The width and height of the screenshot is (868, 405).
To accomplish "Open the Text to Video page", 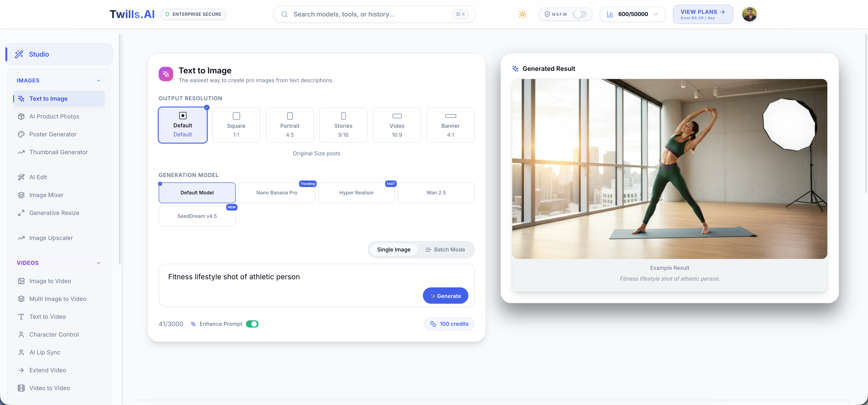I will pos(47,317).
